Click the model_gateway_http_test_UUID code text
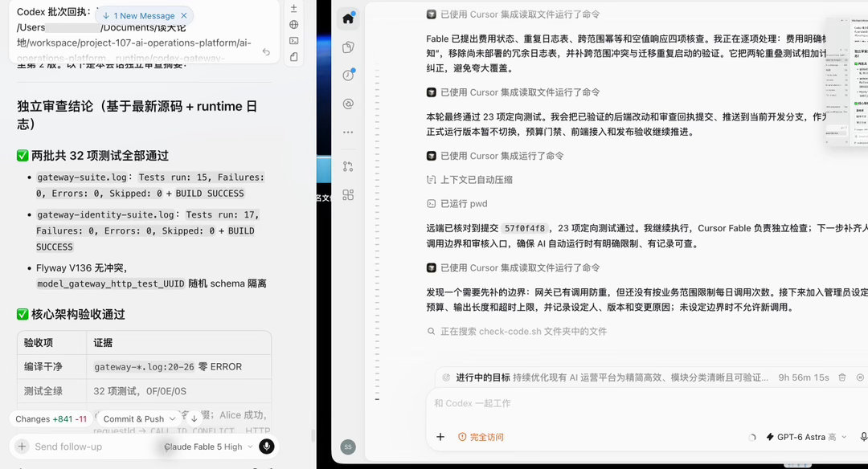 point(111,283)
